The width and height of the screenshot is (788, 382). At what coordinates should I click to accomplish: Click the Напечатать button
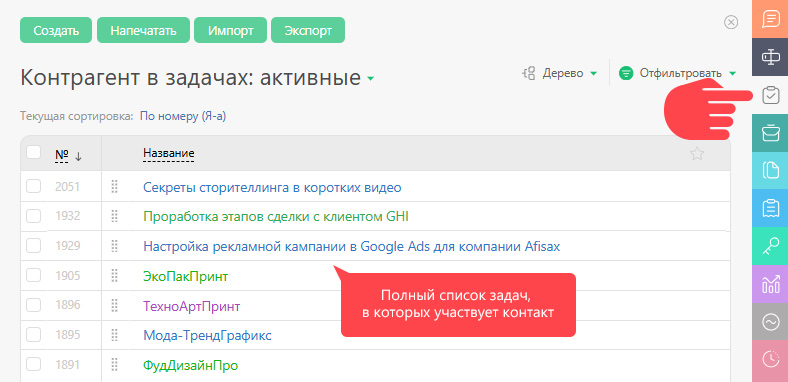click(143, 30)
